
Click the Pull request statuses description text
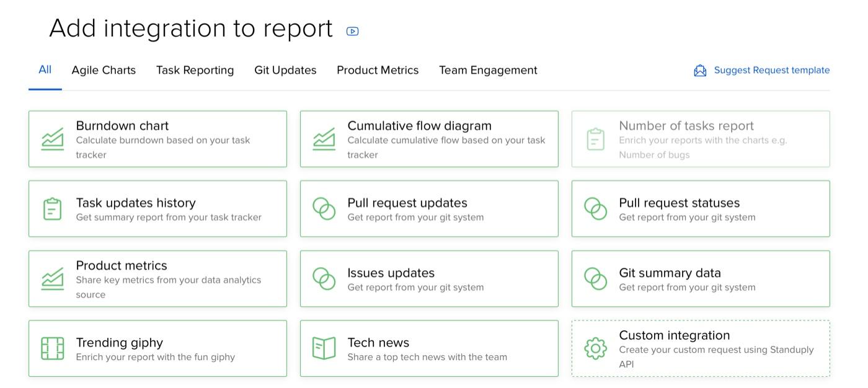coord(687,218)
